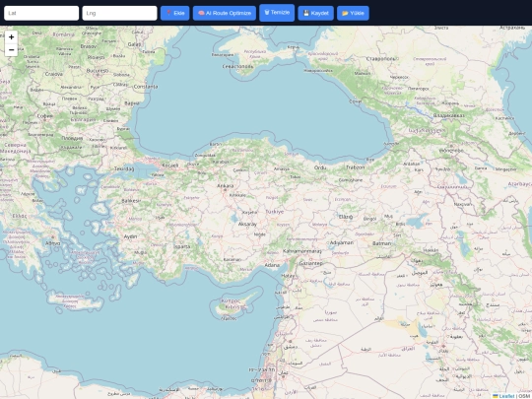Screen dimensions: 532x399
Task: Click Hatay label on the map
Action: coord(288,276)
